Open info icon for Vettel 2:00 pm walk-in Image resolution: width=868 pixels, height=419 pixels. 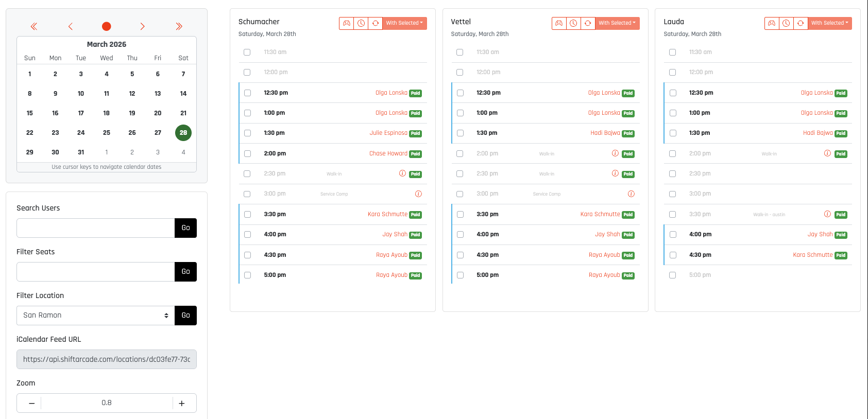[x=615, y=153]
